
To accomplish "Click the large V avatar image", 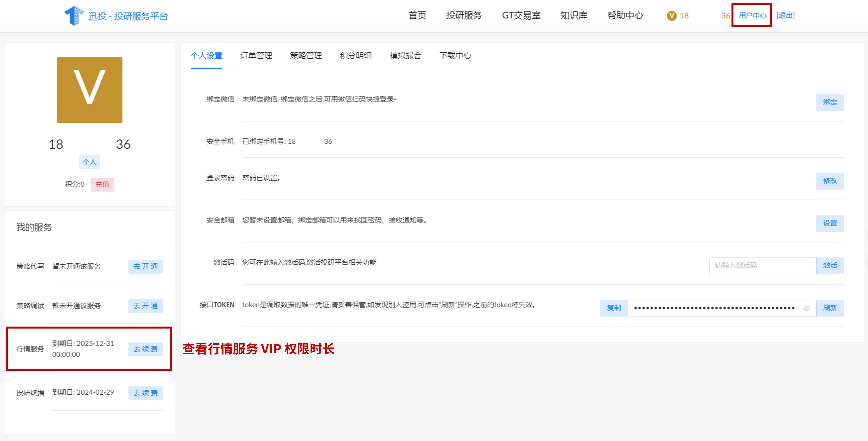I will [x=89, y=90].
